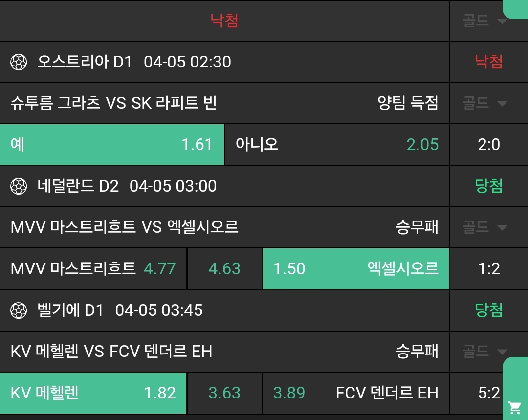The height and width of the screenshot is (420, 528).
Task: Click the soccer ball icon beside 오스트리아 D1
Action: coord(19,62)
